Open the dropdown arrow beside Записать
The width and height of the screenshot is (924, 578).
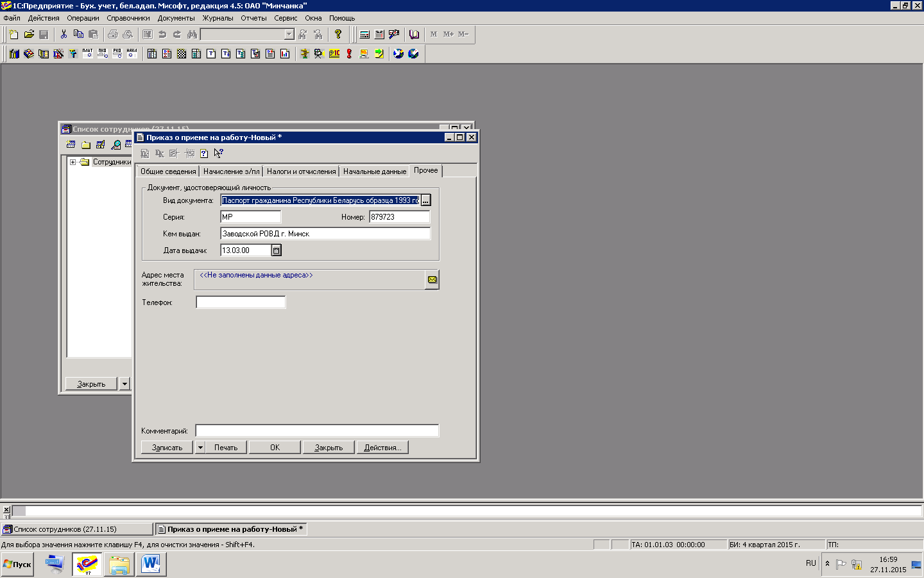point(200,448)
